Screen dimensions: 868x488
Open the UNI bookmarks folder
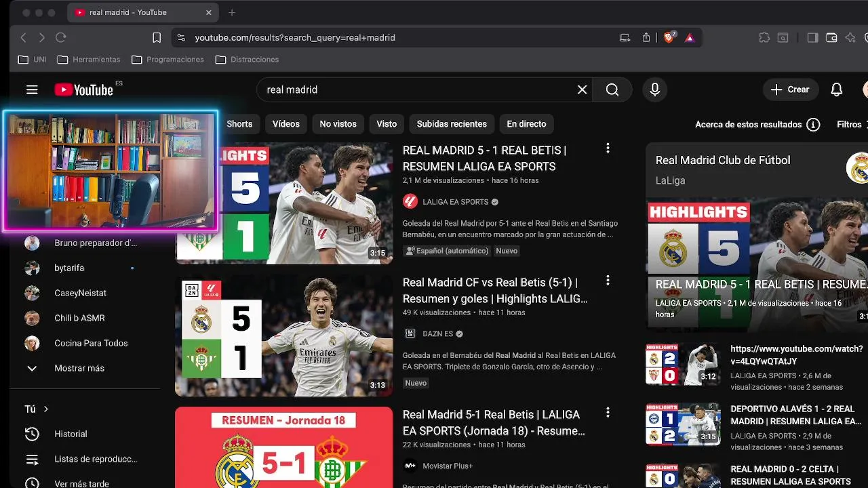32,60
